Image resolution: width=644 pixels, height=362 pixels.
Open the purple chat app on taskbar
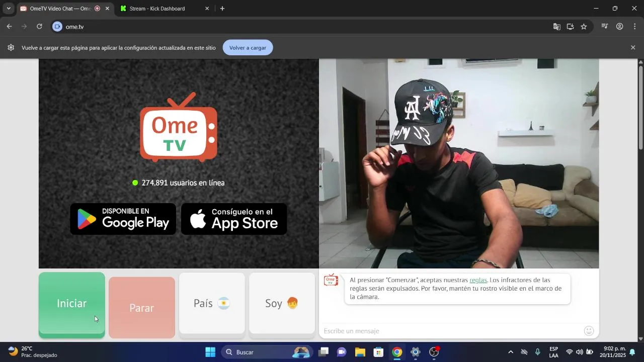click(342, 352)
